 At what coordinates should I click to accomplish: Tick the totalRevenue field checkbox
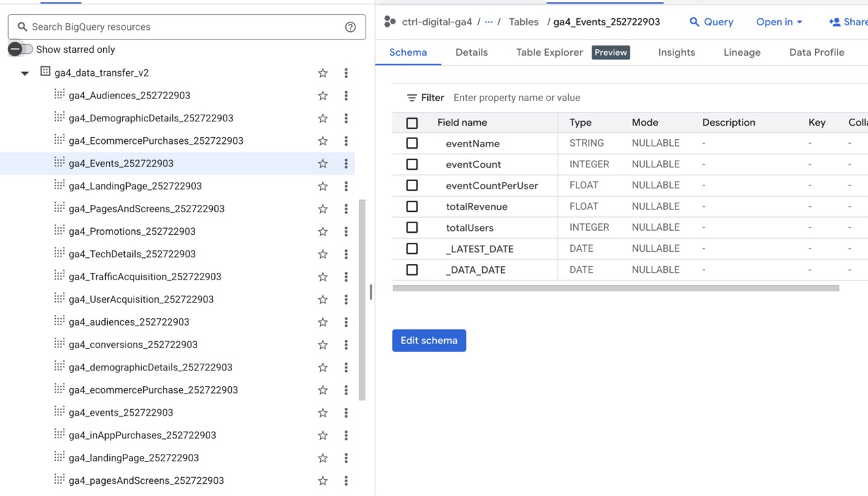tap(412, 206)
